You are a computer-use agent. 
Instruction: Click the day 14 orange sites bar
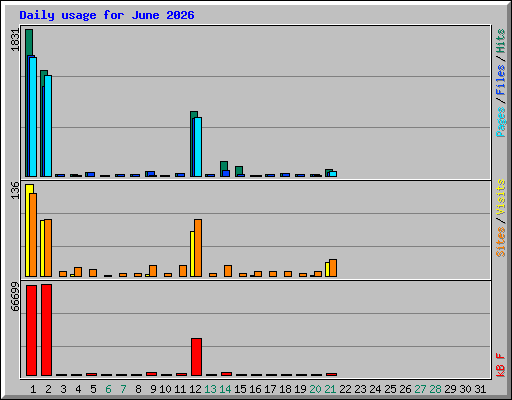tap(228, 271)
